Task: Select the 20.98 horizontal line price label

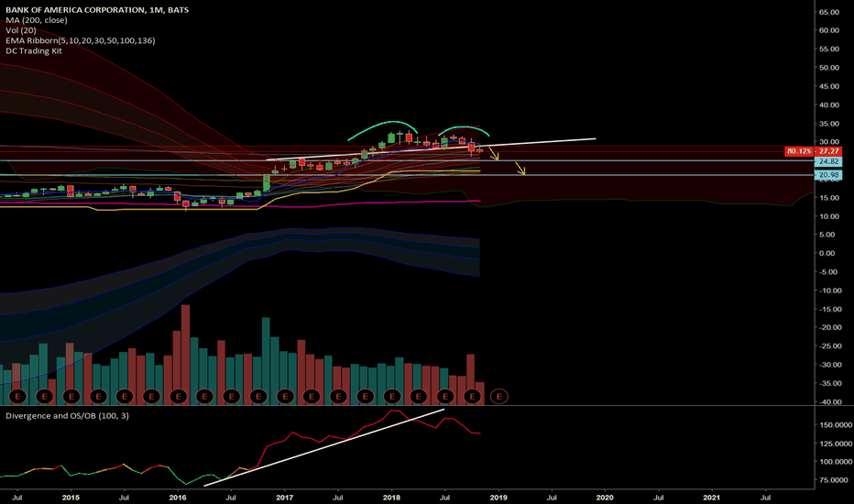Action: tap(828, 175)
